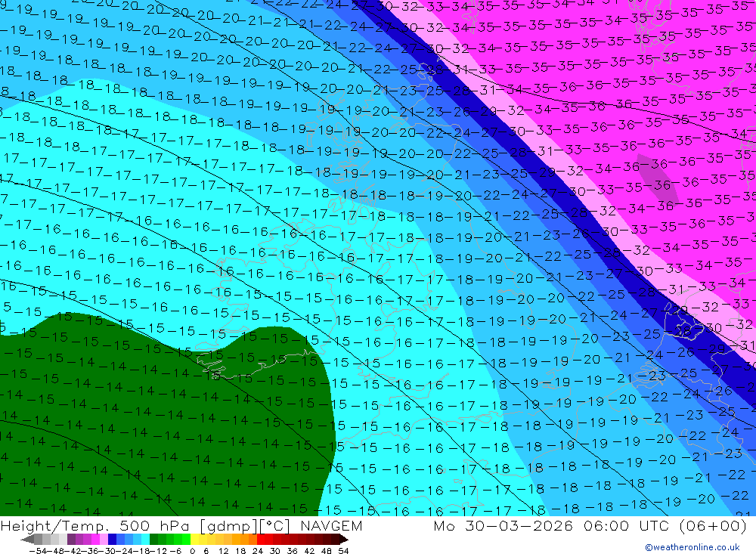Click the '[°C]' unit label
This screenshot has height=554, width=756.
(275, 526)
